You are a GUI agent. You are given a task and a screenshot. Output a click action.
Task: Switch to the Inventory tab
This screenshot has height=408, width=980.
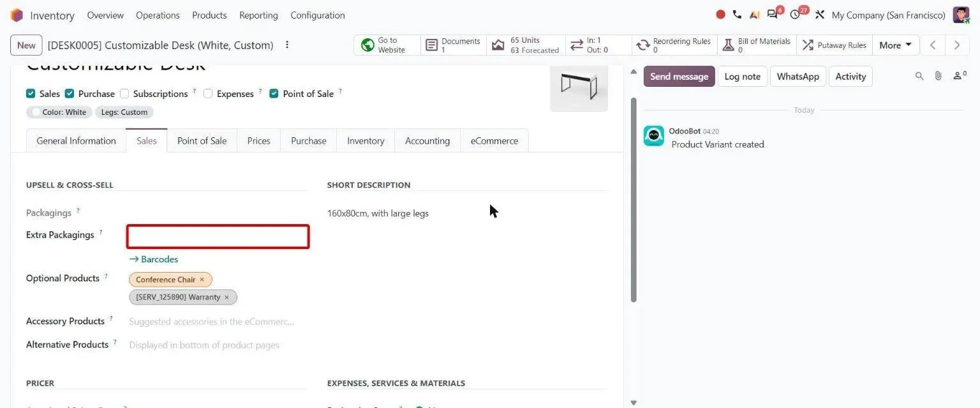366,140
